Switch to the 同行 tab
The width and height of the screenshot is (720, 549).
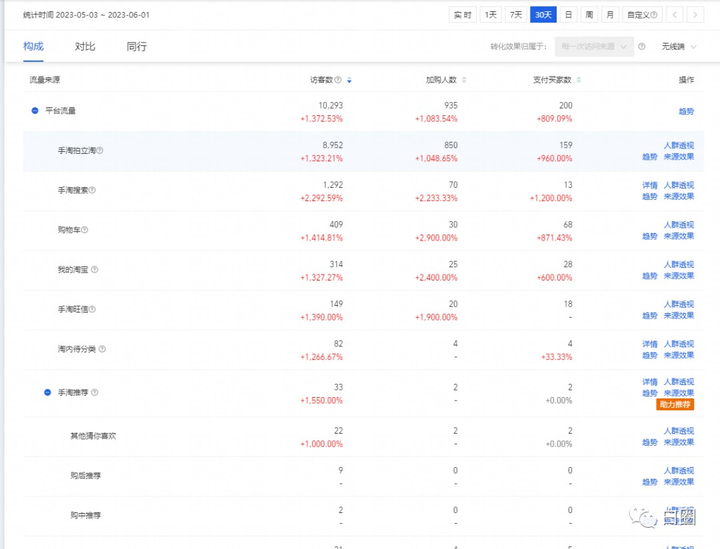pos(137,46)
